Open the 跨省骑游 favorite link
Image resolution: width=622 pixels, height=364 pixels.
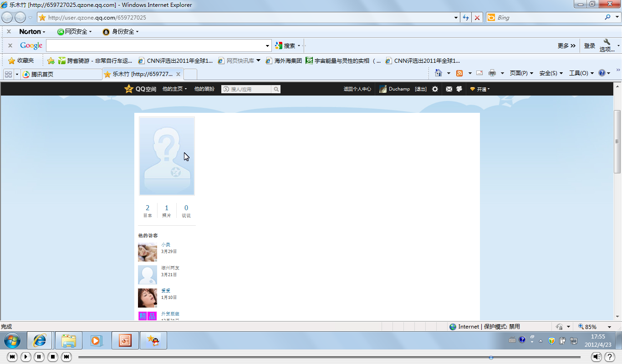[x=95, y=61]
